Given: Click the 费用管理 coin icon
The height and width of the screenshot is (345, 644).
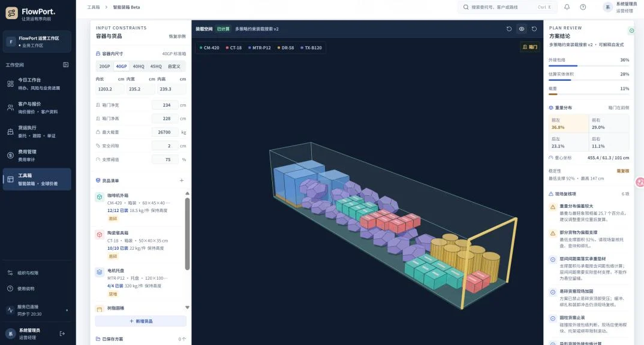Looking at the screenshot, I should click(10, 155).
